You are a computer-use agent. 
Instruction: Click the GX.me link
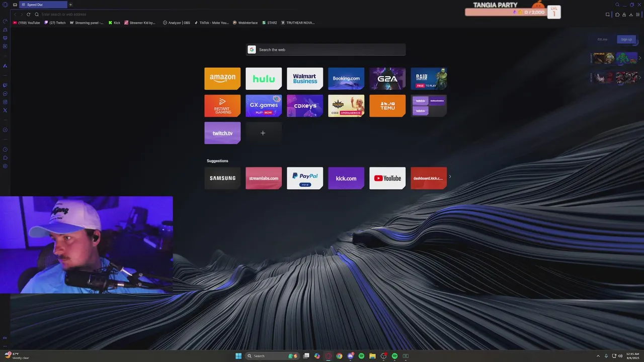[x=602, y=39]
